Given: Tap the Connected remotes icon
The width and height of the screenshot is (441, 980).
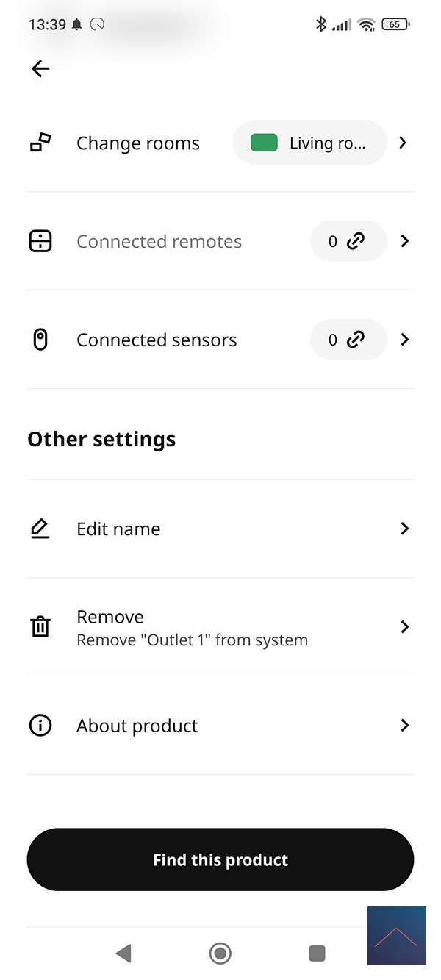Looking at the screenshot, I should (x=40, y=241).
